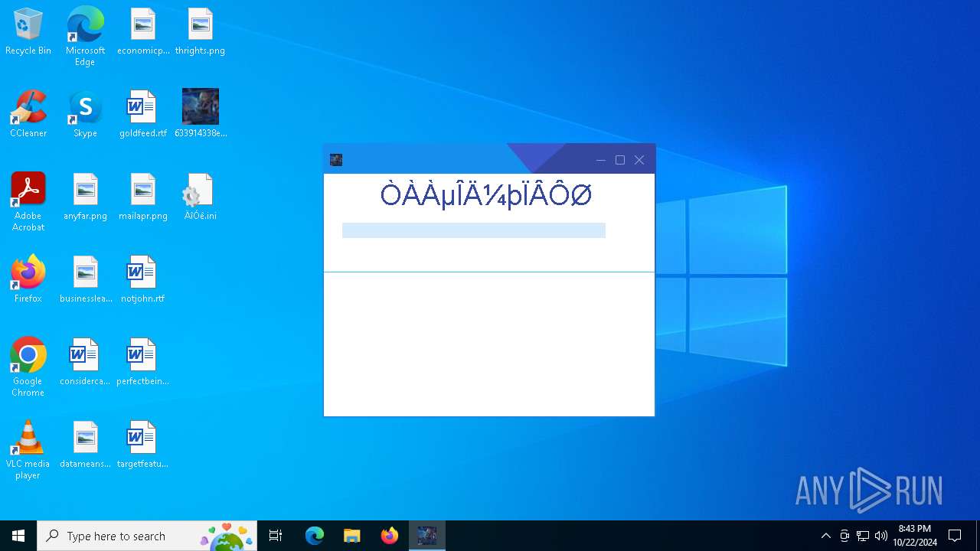Click the garbled heading text in the window
This screenshot has height=551, width=980.
pyautogui.click(x=486, y=195)
